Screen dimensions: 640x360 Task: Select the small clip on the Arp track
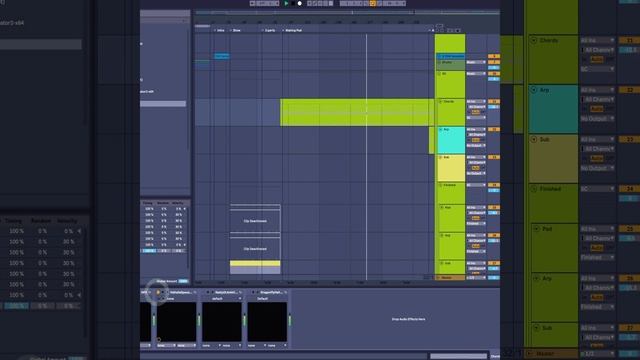tap(431, 140)
